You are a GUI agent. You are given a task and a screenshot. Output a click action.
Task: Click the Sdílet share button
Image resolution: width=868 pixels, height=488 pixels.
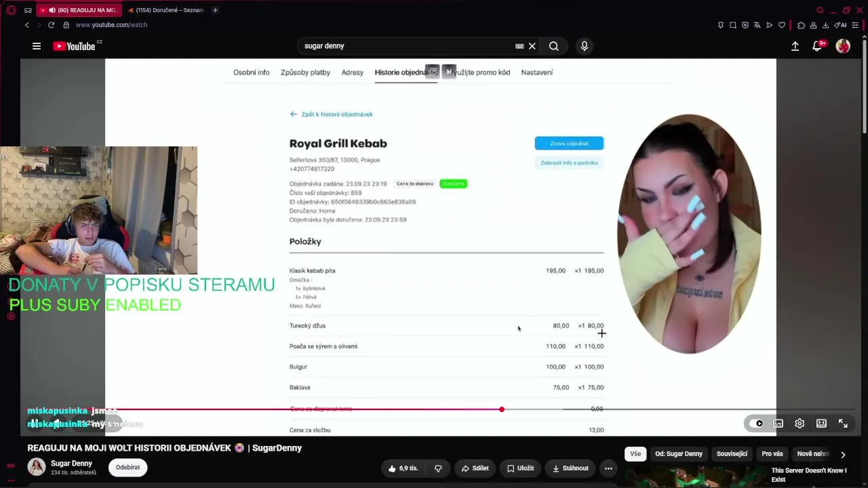click(x=475, y=468)
